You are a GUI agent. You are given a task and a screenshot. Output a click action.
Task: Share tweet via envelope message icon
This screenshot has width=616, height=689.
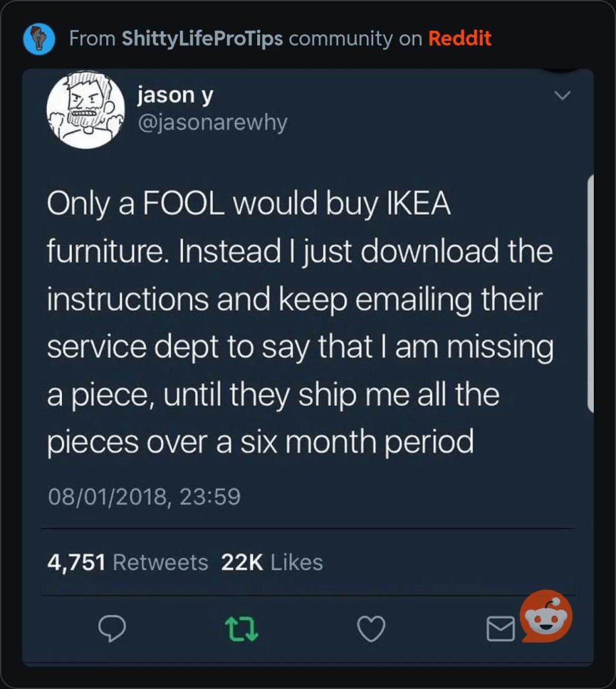tap(499, 630)
